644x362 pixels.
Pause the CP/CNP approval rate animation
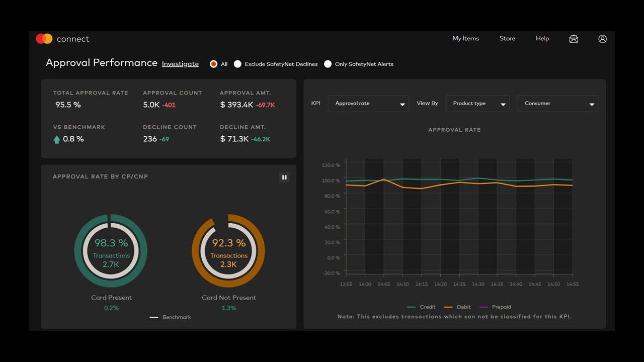coord(284,177)
